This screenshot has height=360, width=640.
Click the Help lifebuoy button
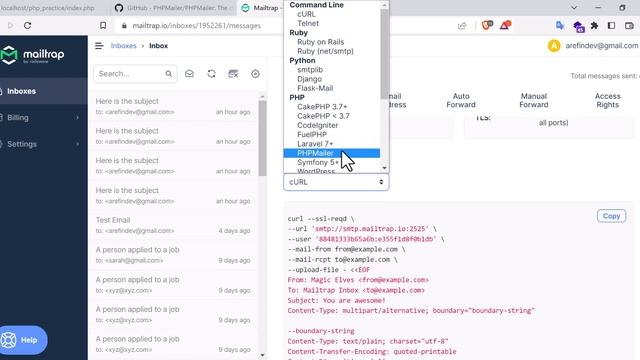(x=23, y=340)
